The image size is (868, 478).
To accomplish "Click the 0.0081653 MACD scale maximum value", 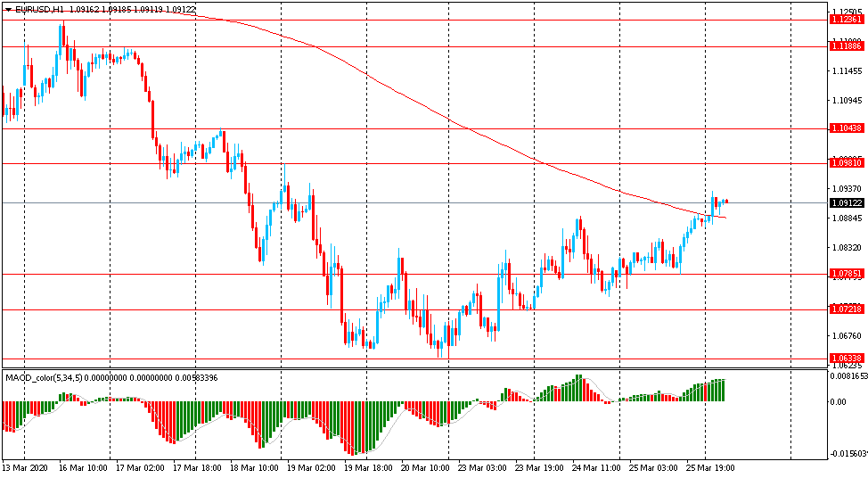I will pyautogui.click(x=849, y=375).
